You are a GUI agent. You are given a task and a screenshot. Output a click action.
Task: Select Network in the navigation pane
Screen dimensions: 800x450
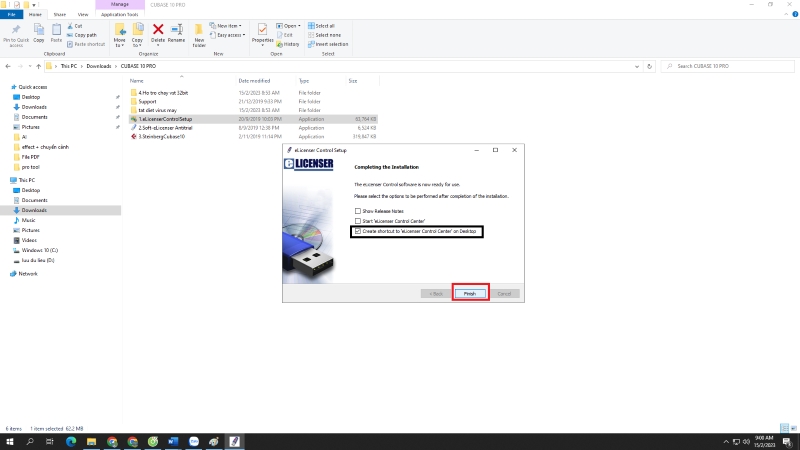point(28,273)
